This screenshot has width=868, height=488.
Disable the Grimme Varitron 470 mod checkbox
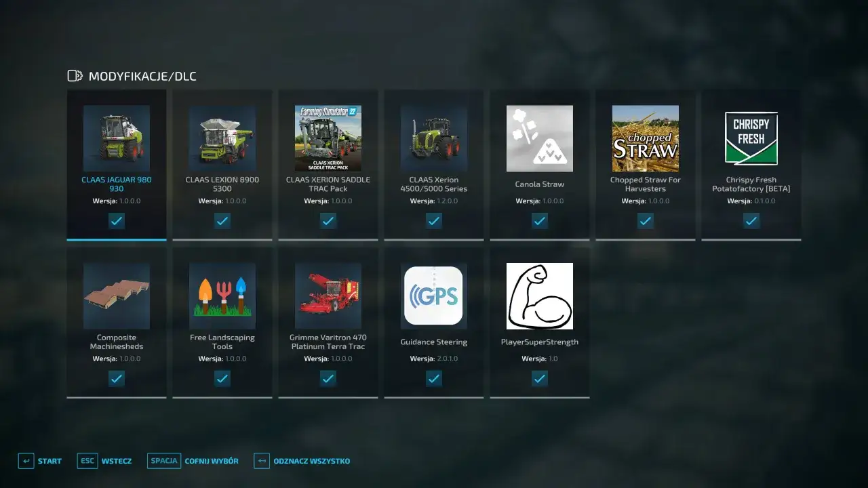pyautogui.click(x=328, y=379)
